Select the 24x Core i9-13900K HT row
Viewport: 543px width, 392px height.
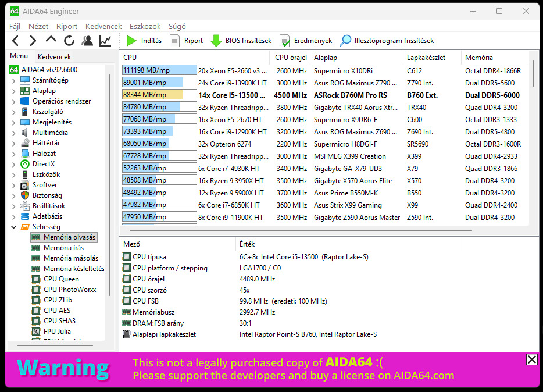coord(325,83)
